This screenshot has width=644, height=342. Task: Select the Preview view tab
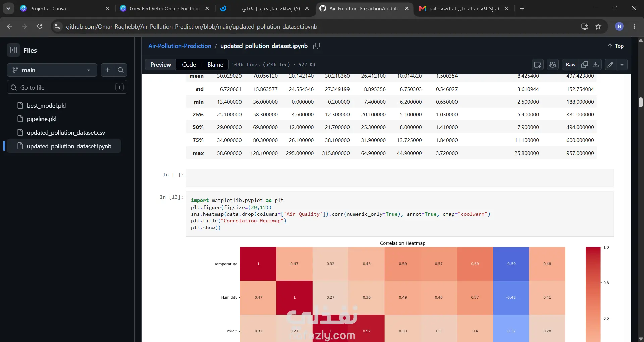tap(161, 65)
